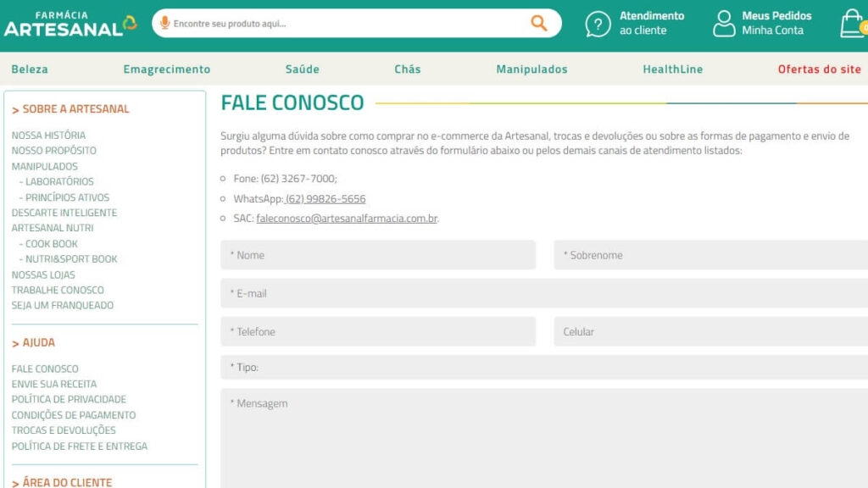
Task: Click into the Mensagem text area
Action: coord(544,438)
